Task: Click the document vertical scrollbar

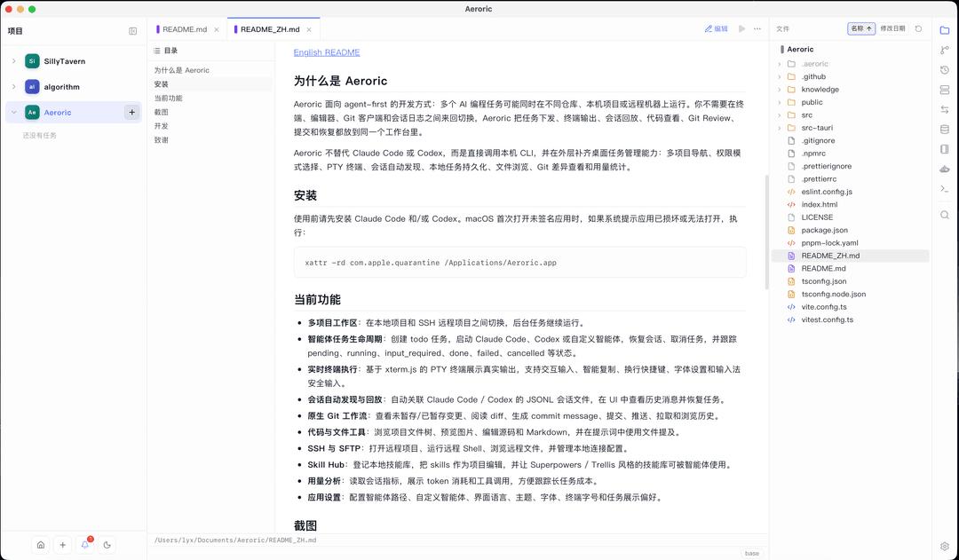Action: (x=766, y=233)
